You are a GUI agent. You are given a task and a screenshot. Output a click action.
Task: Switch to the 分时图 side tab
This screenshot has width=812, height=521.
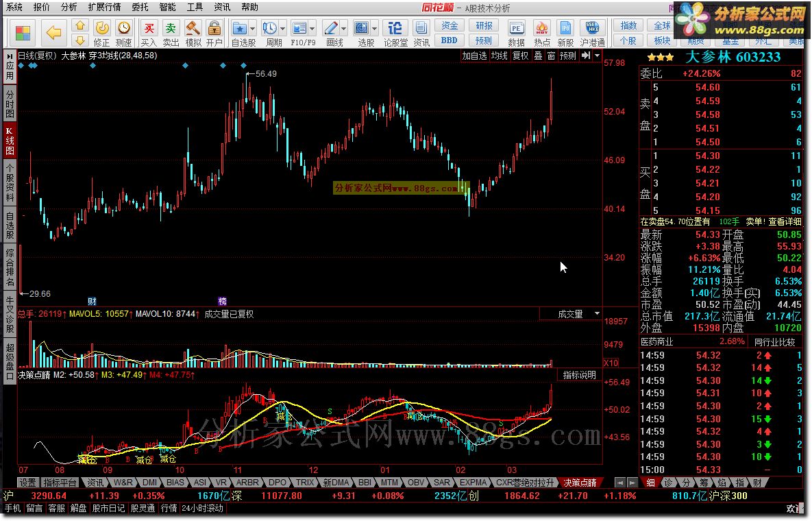[x=10, y=103]
